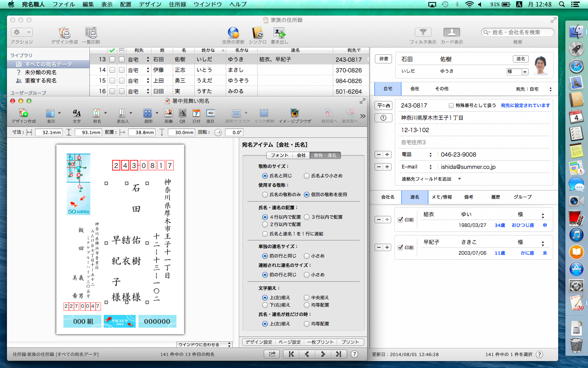Click the 一覧印刷 toolbar icon
Image resolution: width=588 pixels, height=368 pixels.
(x=91, y=33)
